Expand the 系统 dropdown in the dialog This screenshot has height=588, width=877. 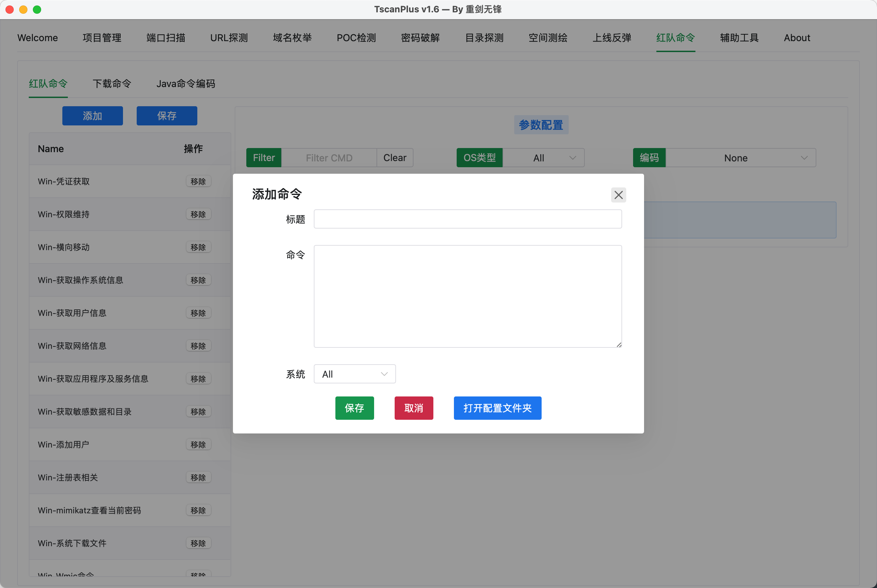tap(354, 374)
